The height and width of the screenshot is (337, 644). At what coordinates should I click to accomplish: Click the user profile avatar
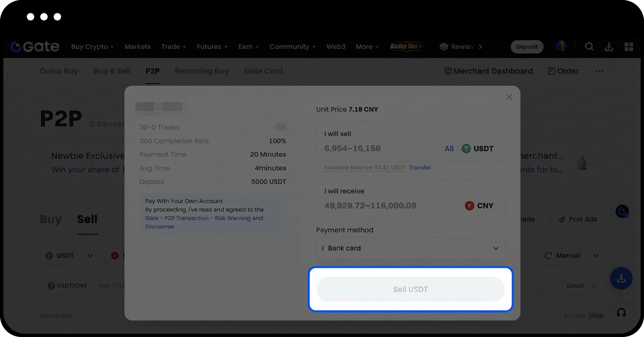(561, 46)
